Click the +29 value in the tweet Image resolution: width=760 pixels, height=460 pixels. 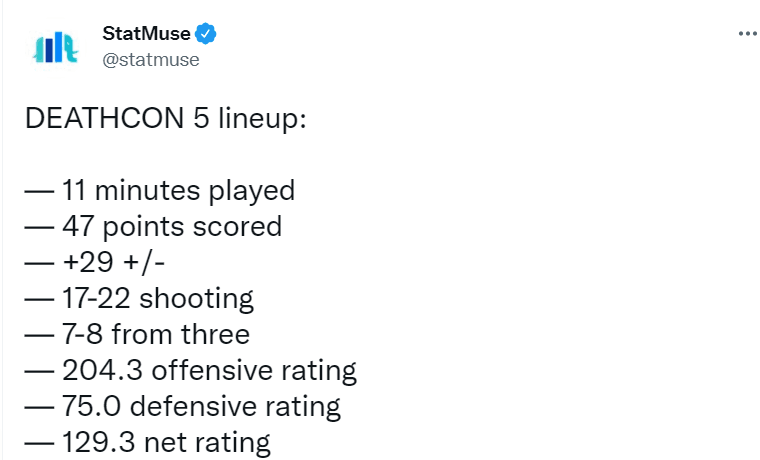[88, 262]
